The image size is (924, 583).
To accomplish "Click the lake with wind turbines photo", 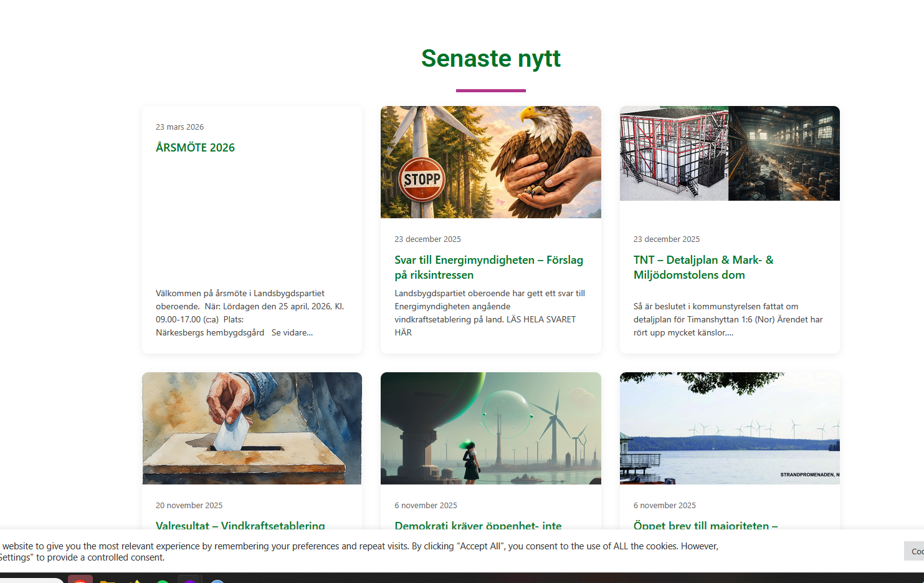I will [730, 428].
